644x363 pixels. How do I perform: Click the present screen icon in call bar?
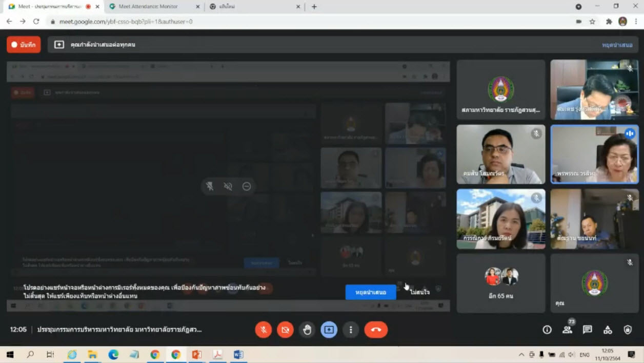tap(329, 330)
